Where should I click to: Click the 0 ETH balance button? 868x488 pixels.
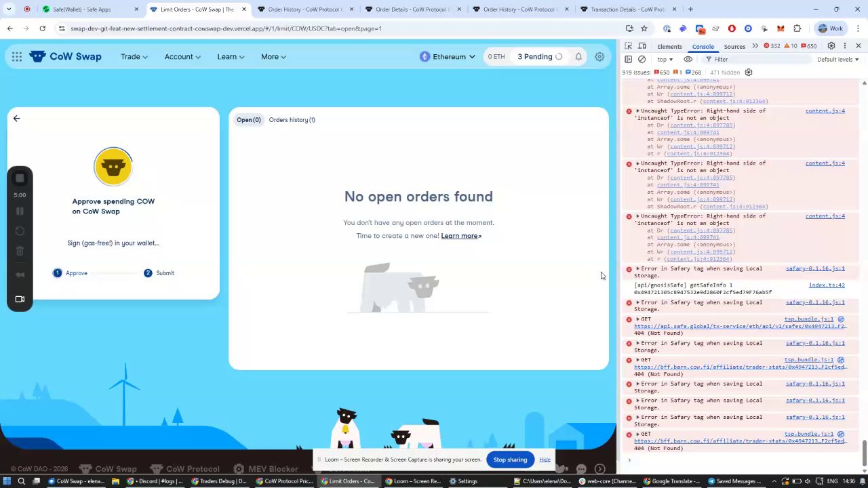click(x=496, y=57)
